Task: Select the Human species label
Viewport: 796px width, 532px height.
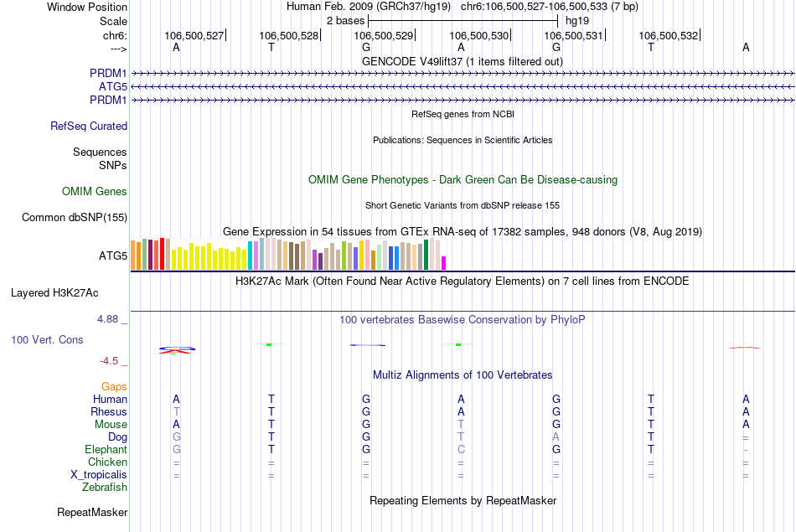Action: pos(110,400)
